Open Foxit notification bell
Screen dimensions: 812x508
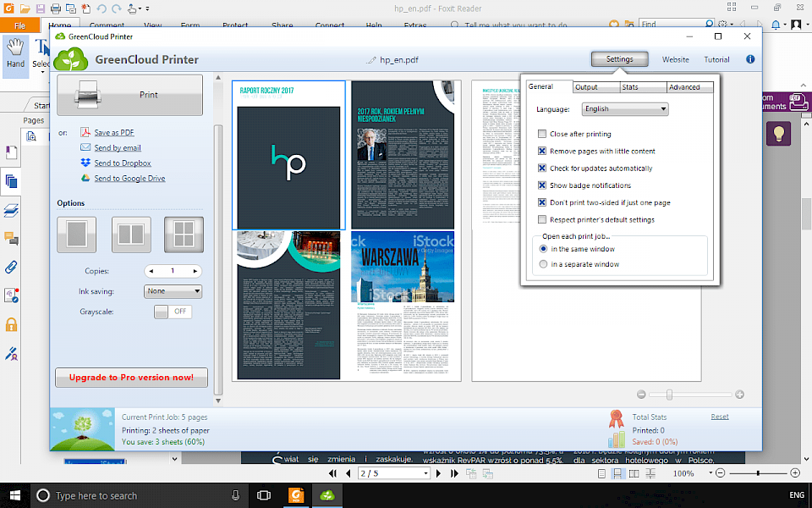(776, 25)
